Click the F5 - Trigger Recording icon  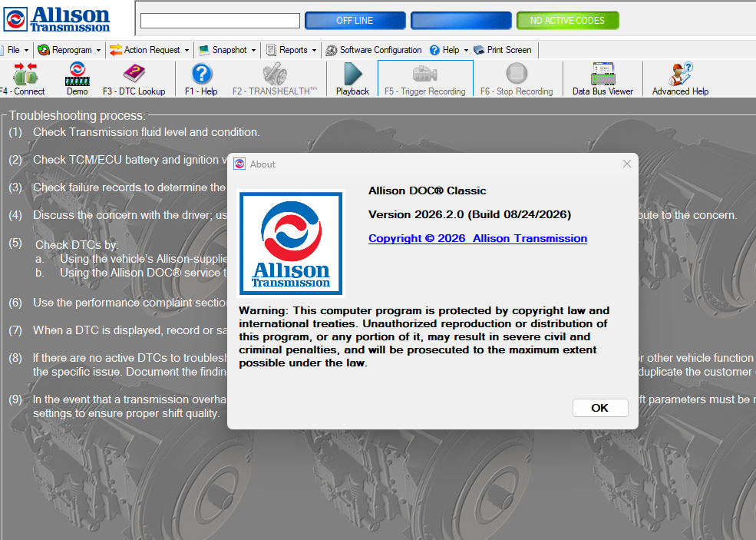tap(424, 74)
